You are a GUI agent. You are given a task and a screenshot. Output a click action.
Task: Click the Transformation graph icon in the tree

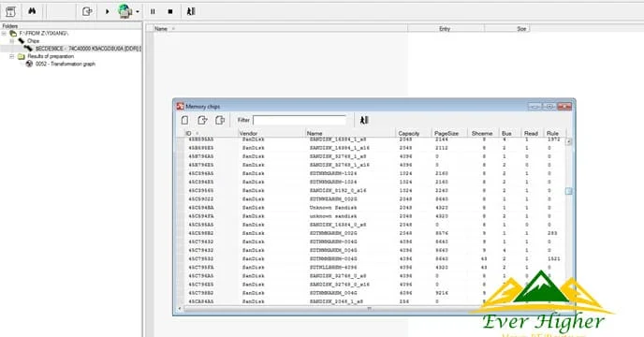(x=29, y=64)
